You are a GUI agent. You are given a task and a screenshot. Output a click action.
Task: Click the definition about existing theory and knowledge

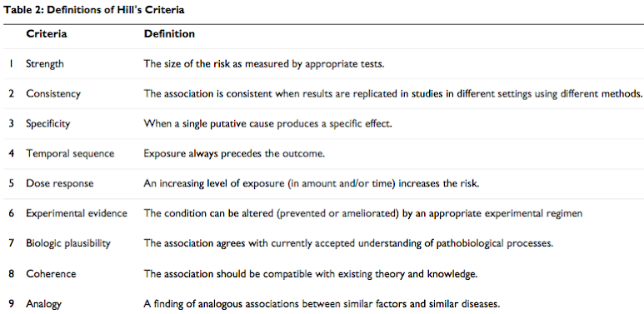(x=311, y=274)
